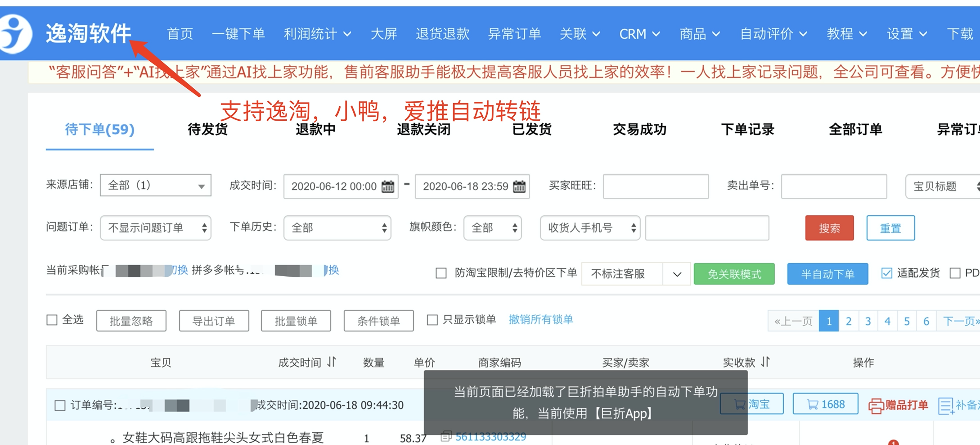Image resolution: width=980 pixels, height=445 pixels.
Task: Switch to 退款中 tab
Action: (316, 130)
